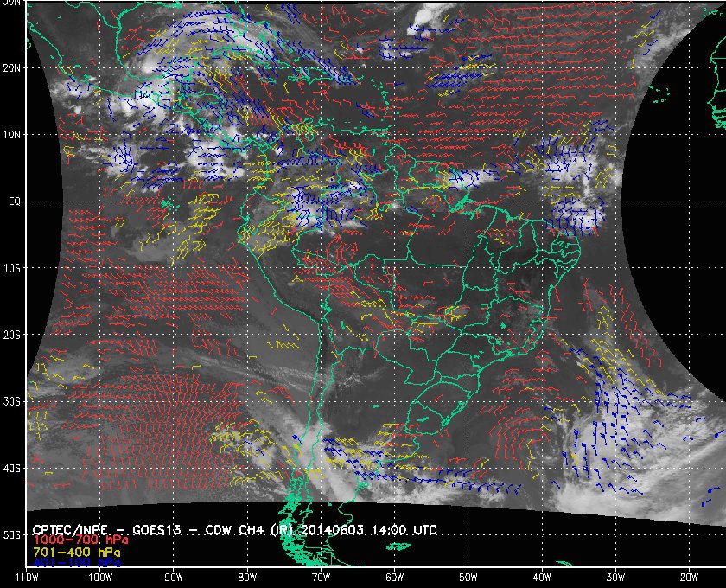Click the 40W longitude label
Image resolution: width=726 pixels, height=588 pixels.
(x=542, y=577)
